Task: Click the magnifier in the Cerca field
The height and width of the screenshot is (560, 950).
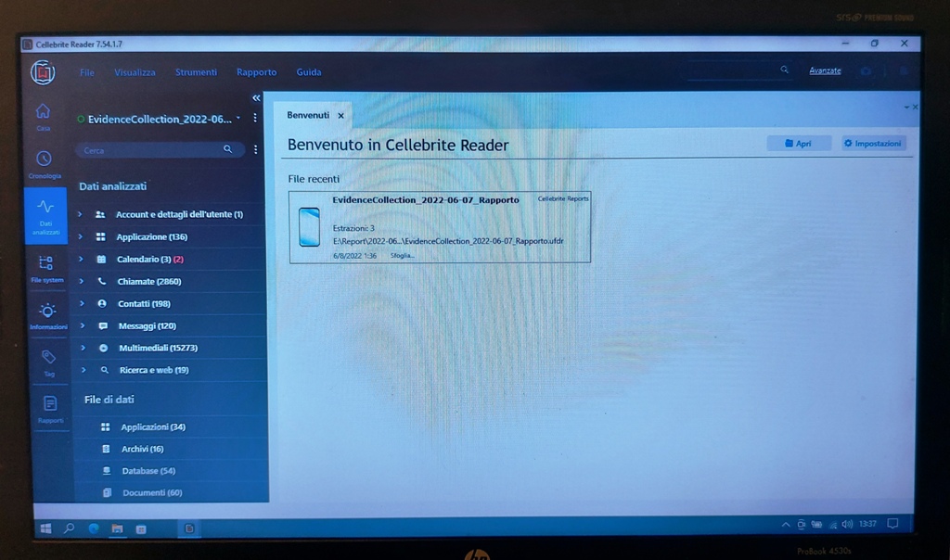Action: [228, 149]
